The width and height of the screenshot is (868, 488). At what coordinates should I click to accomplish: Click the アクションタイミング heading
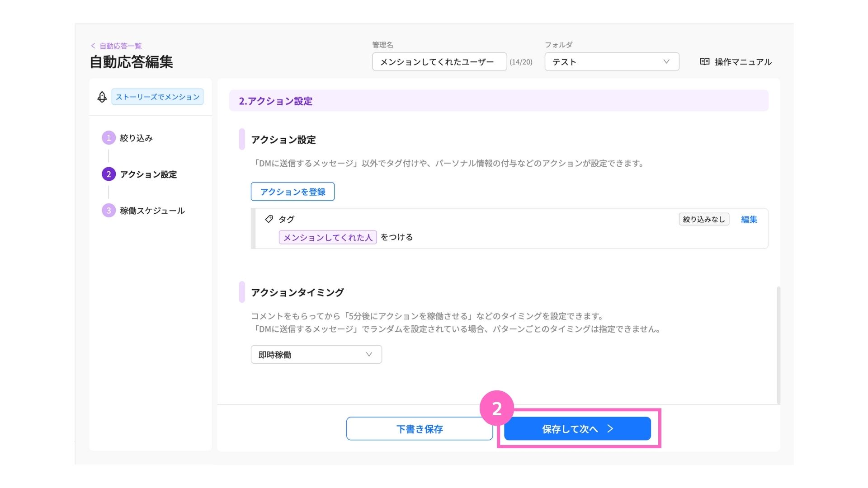click(297, 292)
